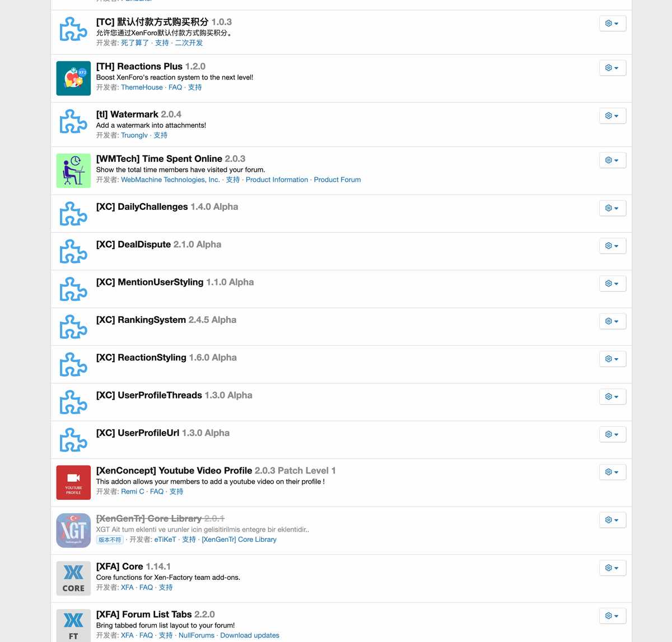Click the [WMTech] Time Spent Online title
Viewport: 672px width, 642px height.
[x=159, y=158]
